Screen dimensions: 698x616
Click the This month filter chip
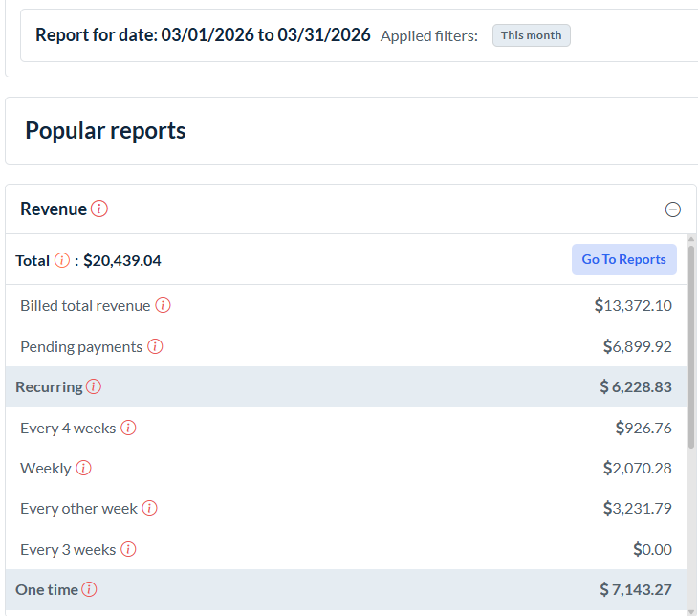tap(531, 35)
